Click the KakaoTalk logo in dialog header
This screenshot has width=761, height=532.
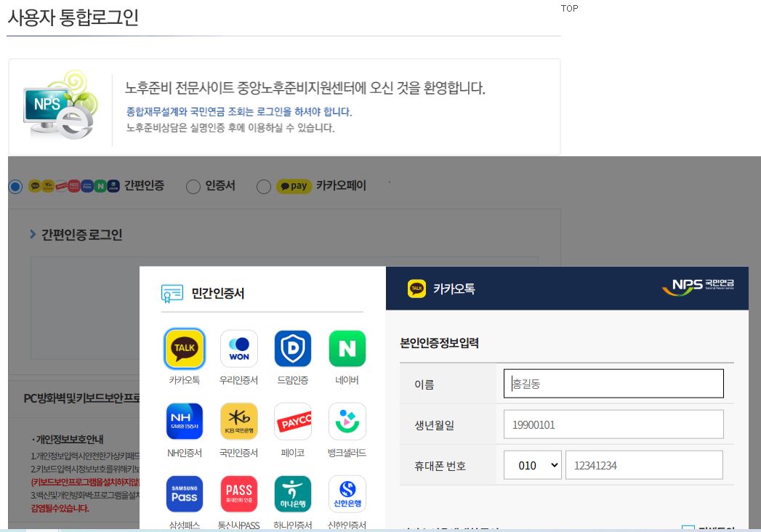pyautogui.click(x=416, y=289)
